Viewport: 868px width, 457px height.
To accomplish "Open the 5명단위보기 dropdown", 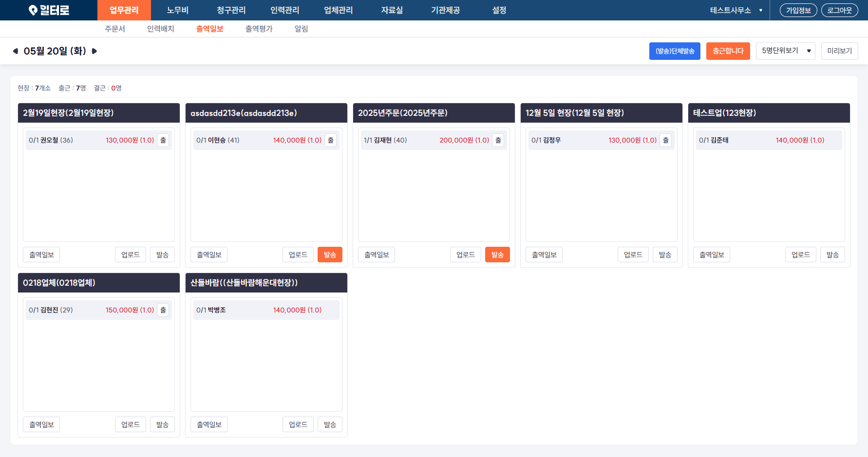I will point(786,51).
